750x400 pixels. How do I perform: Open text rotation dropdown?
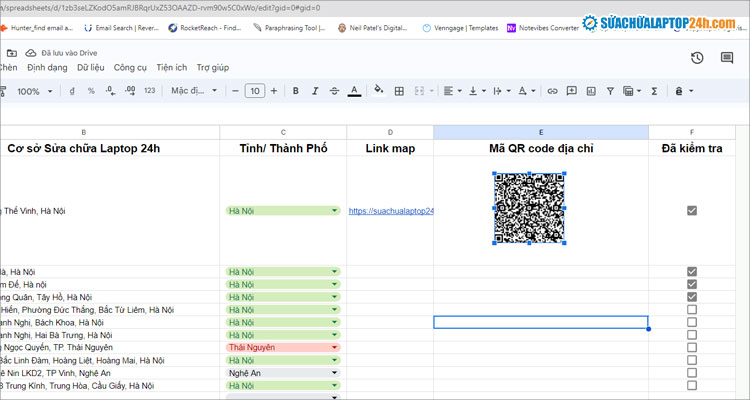point(527,91)
